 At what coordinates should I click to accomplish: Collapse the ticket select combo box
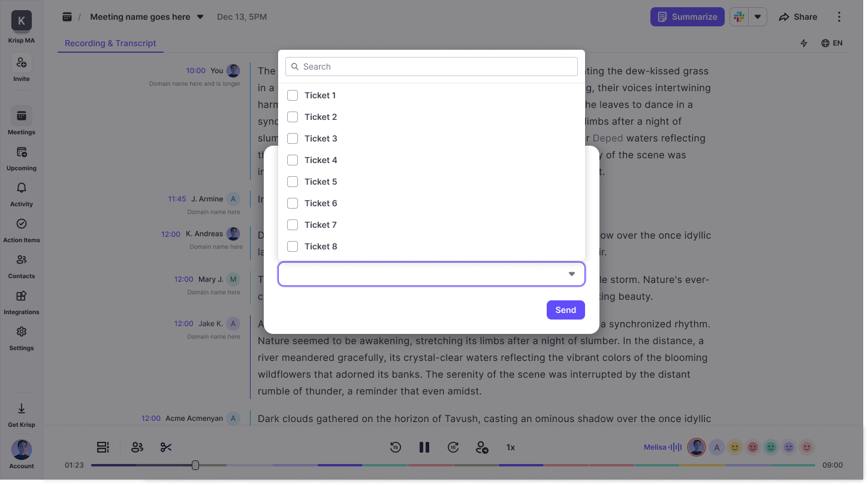[x=571, y=274]
